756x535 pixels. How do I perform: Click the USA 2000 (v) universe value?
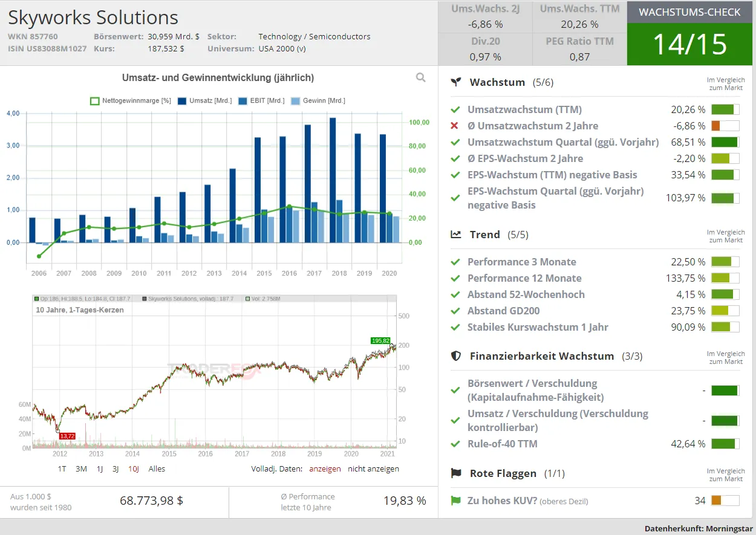282,48
